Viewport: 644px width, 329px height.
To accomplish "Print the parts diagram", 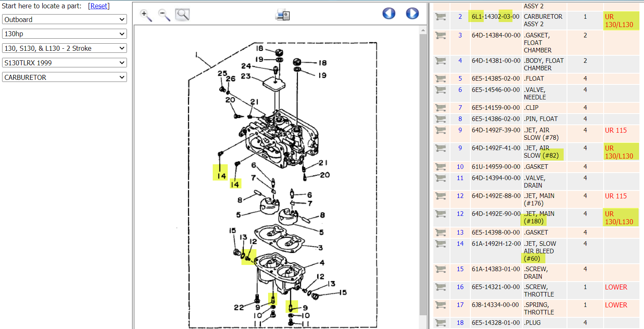I will pos(282,15).
